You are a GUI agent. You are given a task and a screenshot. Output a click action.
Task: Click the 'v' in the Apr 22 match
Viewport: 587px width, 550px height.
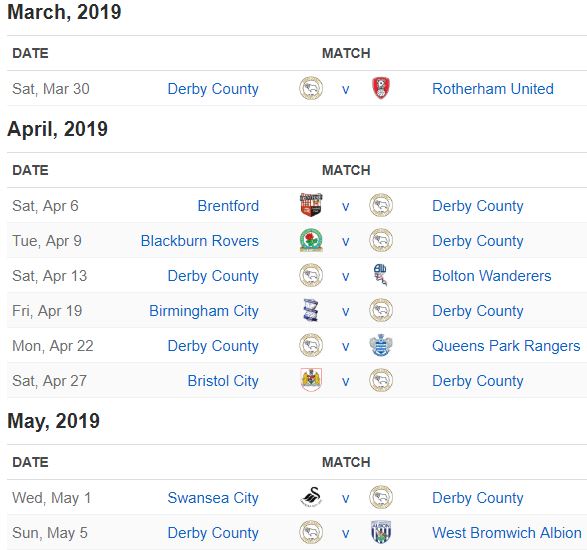[346, 346]
